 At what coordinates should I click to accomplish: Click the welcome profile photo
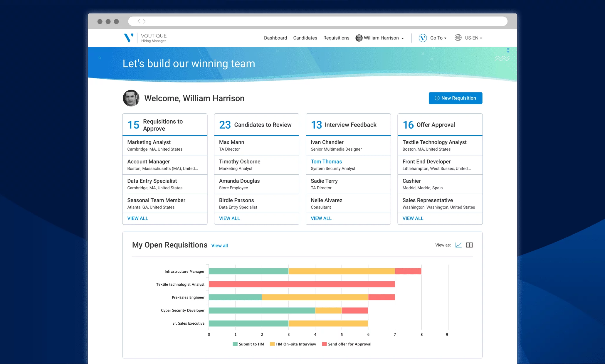coord(131,98)
